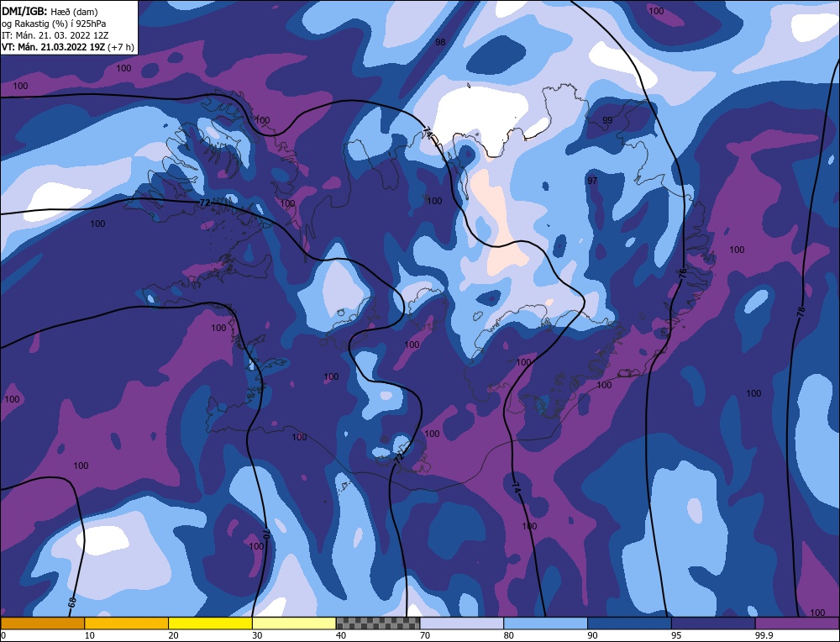Click the bright yellow 20–30 legend swatch
The width and height of the screenshot is (840, 642).
[211, 623]
